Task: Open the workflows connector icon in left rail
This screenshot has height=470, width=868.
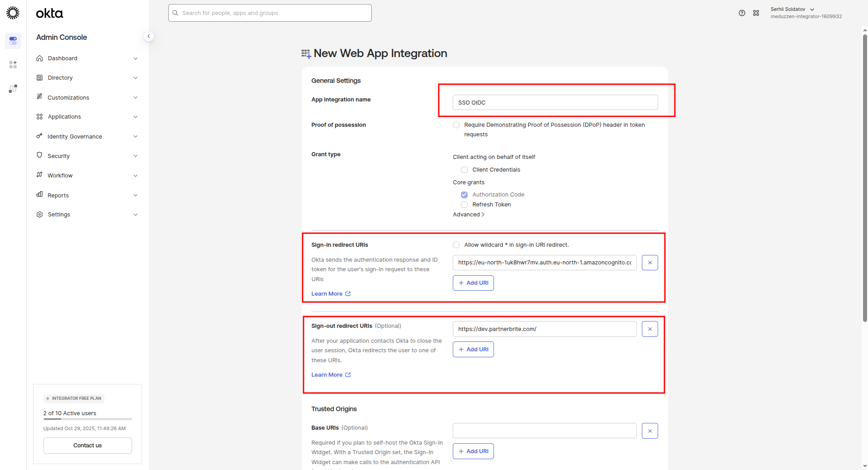Action: coord(13,89)
